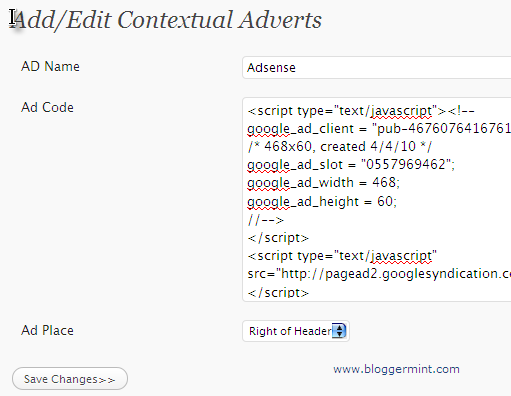The height and width of the screenshot is (396, 511).
Task: Click the Add/Edit Contextual Adverts heading
Action: 165,20
